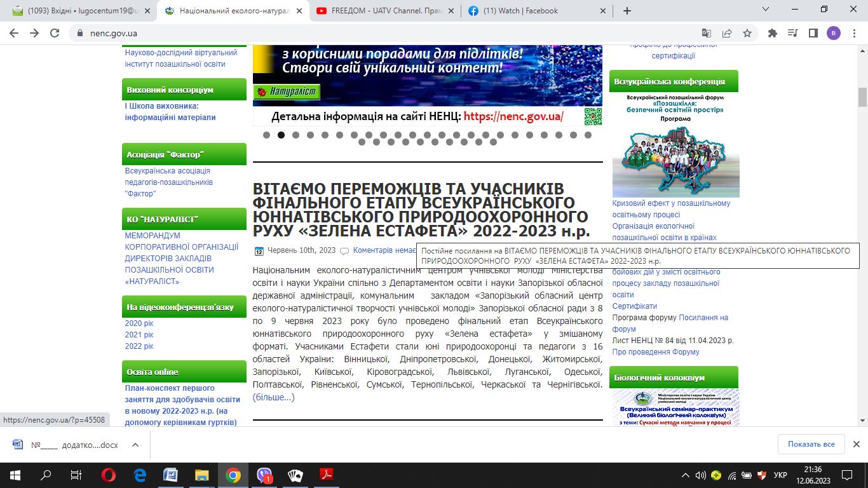Open the Extensions puzzle piece menu
Image resolution: width=868 pixels, height=488 pixels.
coord(773,34)
